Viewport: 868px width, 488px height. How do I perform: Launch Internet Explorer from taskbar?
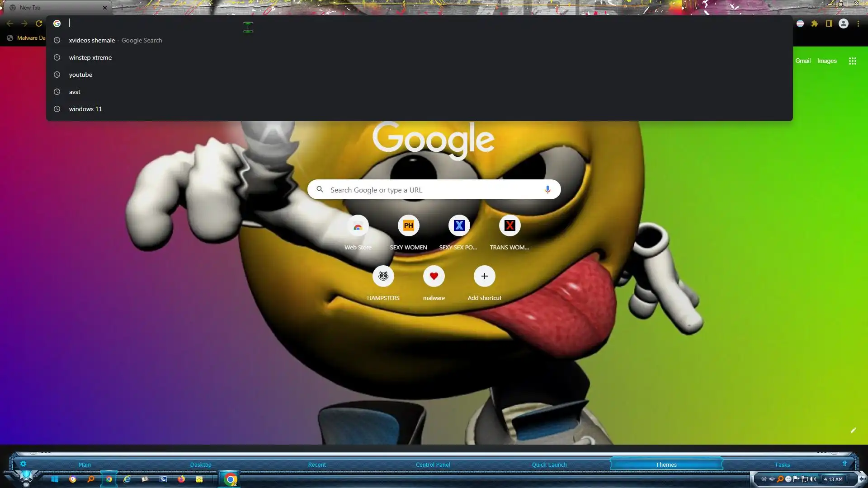click(127, 479)
